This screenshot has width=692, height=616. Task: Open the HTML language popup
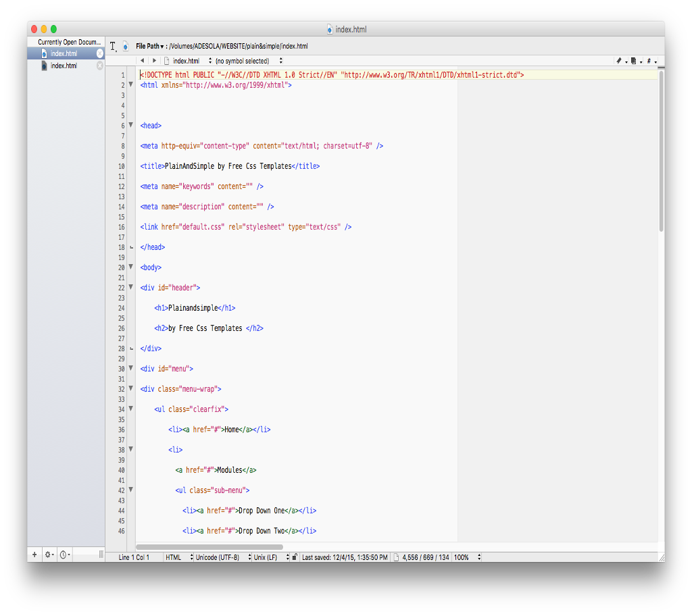(x=179, y=557)
